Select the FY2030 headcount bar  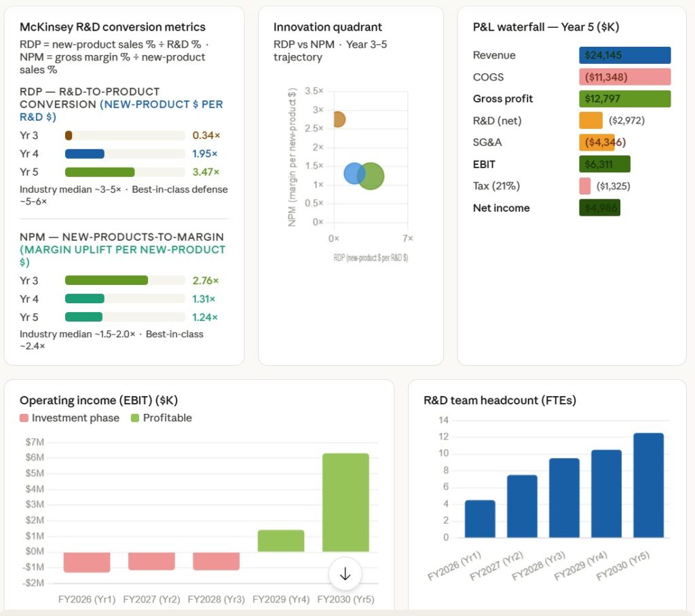pyautogui.click(x=648, y=485)
